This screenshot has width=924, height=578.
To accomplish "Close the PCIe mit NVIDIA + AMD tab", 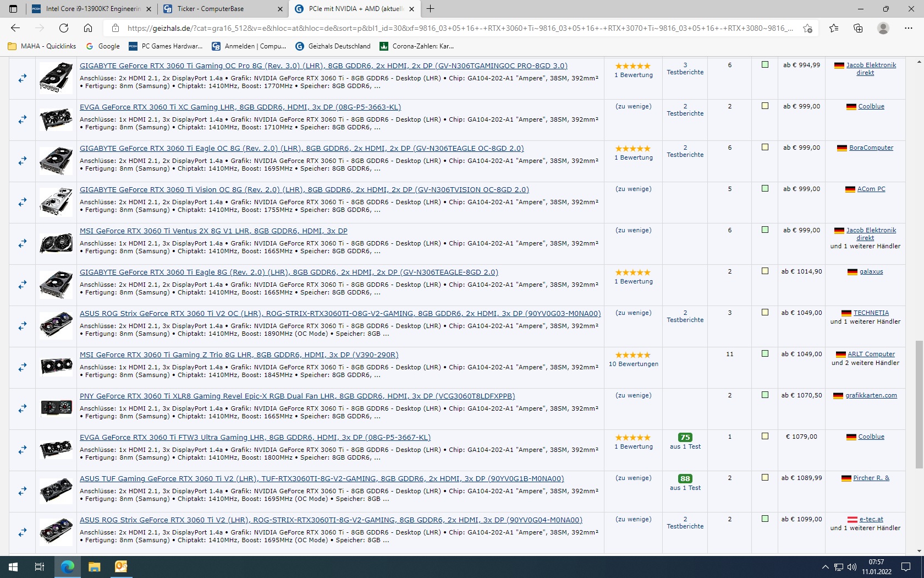I will click(x=411, y=9).
